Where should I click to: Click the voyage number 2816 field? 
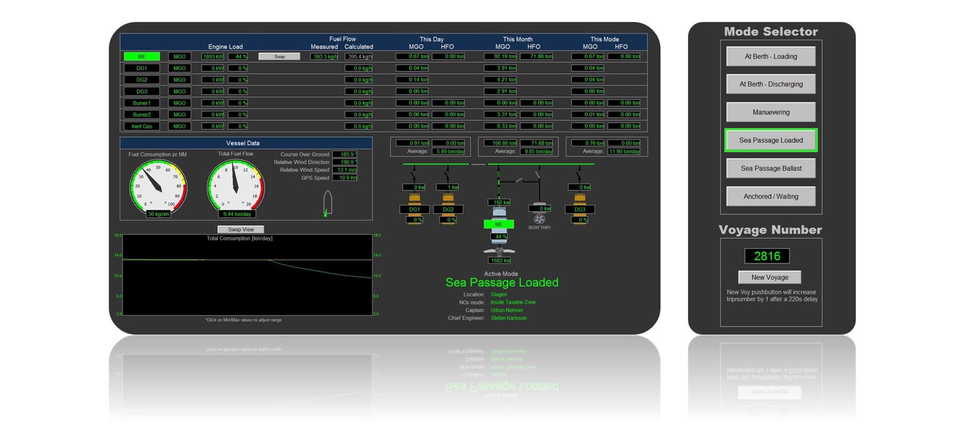767,256
